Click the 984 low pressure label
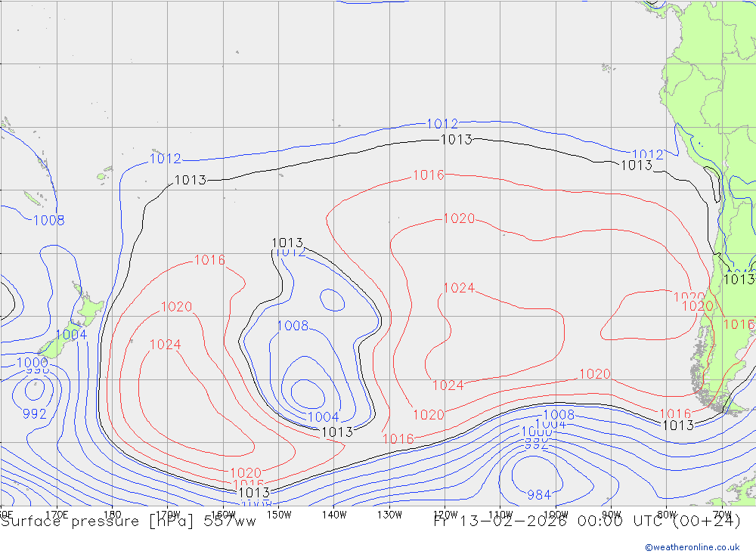Viewport: 756px width, 554px height. (539, 495)
